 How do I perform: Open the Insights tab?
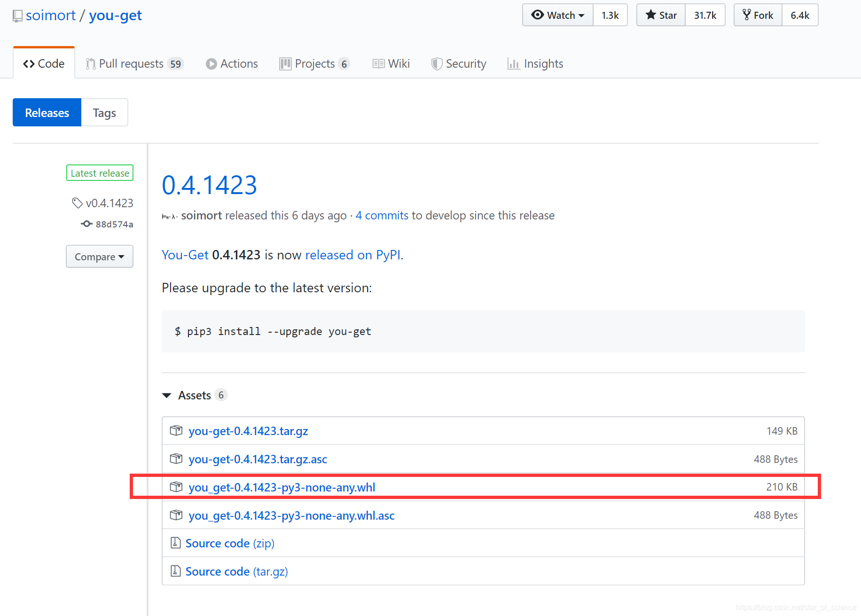click(x=535, y=63)
